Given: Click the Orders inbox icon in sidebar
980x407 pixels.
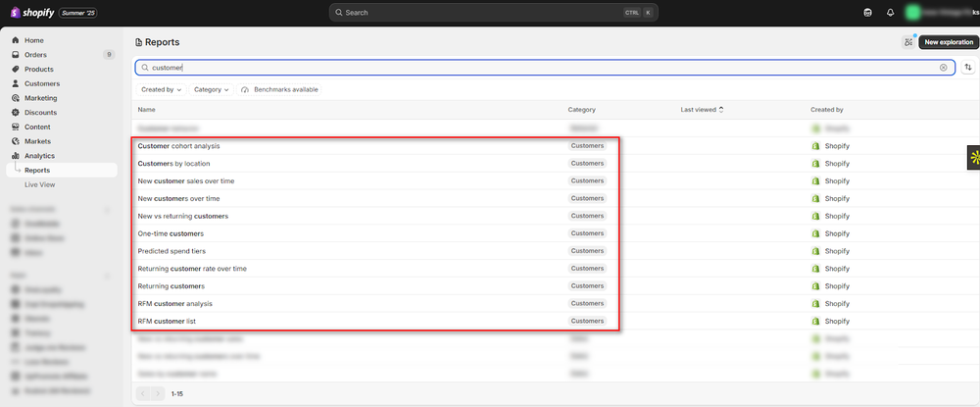Looking at the screenshot, I should point(16,54).
